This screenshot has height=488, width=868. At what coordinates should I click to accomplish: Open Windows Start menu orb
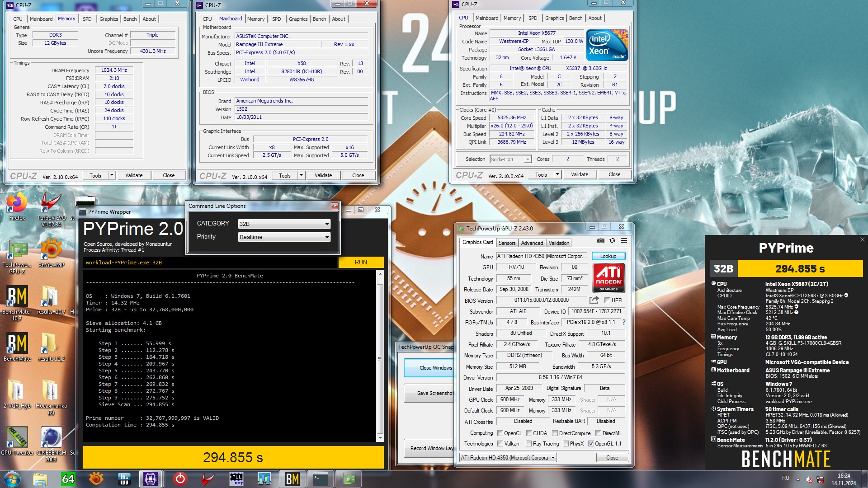[12, 479]
